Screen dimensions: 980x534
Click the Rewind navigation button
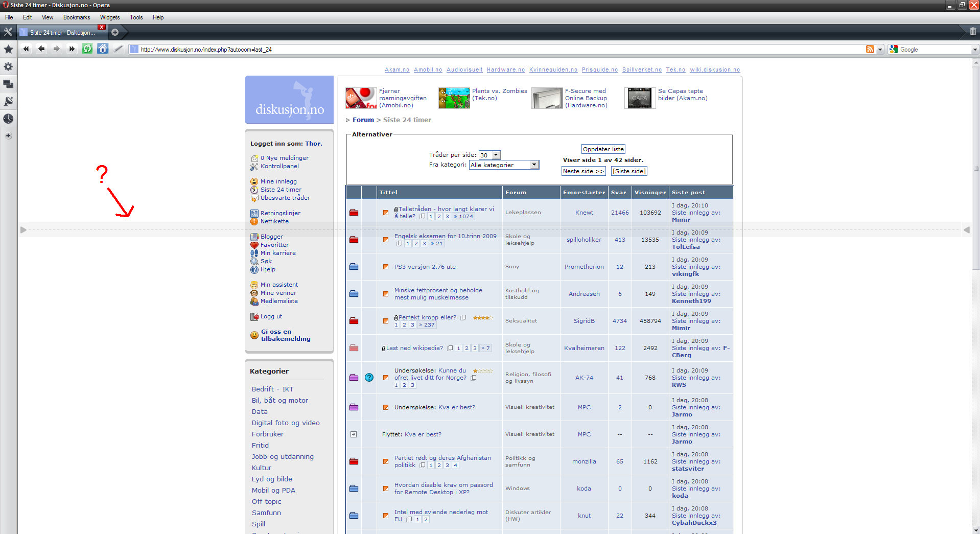pyautogui.click(x=26, y=49)
